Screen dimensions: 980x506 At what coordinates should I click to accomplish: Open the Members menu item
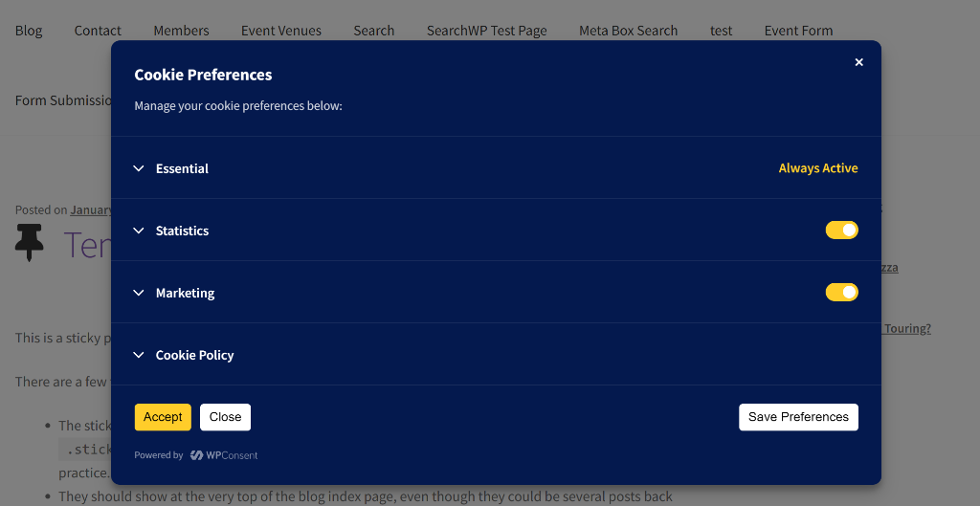[181, 31]
